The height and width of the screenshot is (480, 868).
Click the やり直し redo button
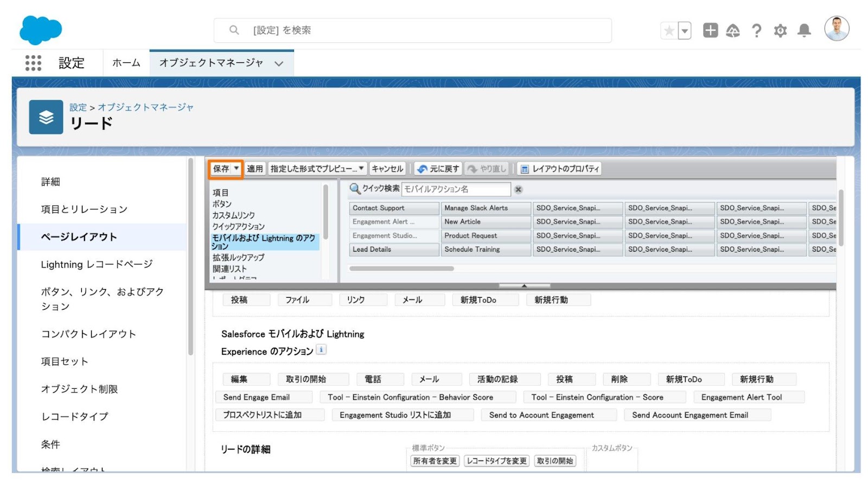pyautogui.click(x=487, y=169)
